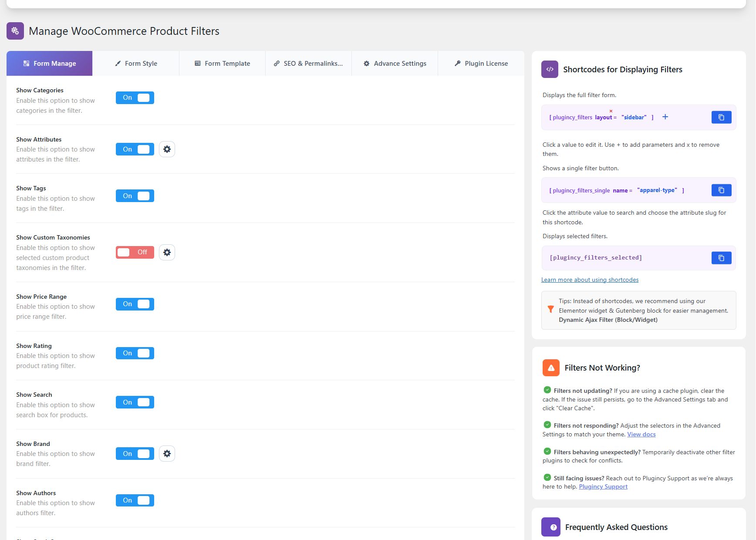Turn off Show Rating switch
Screen dimensions: 756x540
135,353
